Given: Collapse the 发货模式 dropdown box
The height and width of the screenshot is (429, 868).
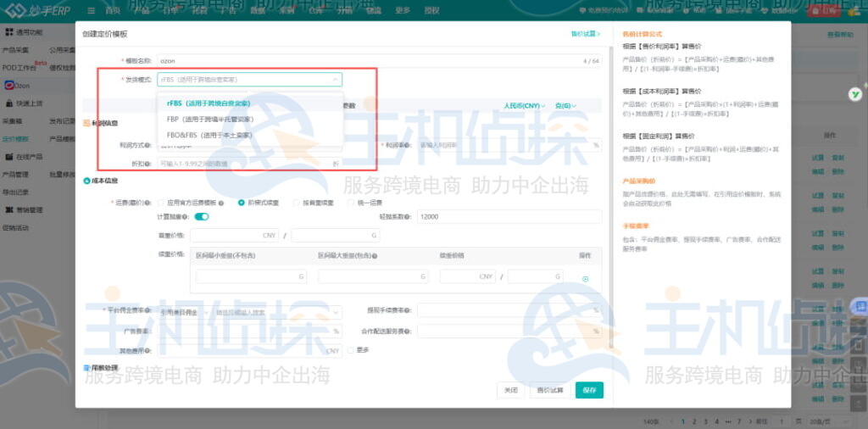Looking at the screenshot, I should click(250, 79).
